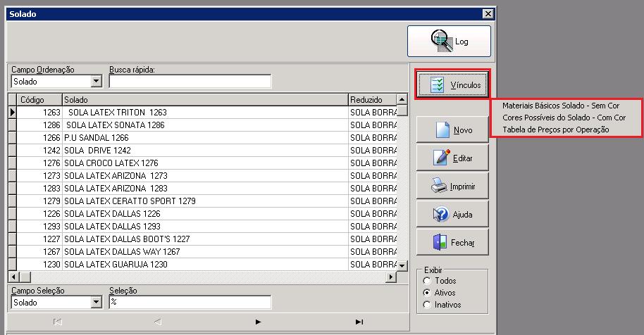The image size is (644, 335).
Task: Go to previous record arrow
Action: tap(158, 322)
